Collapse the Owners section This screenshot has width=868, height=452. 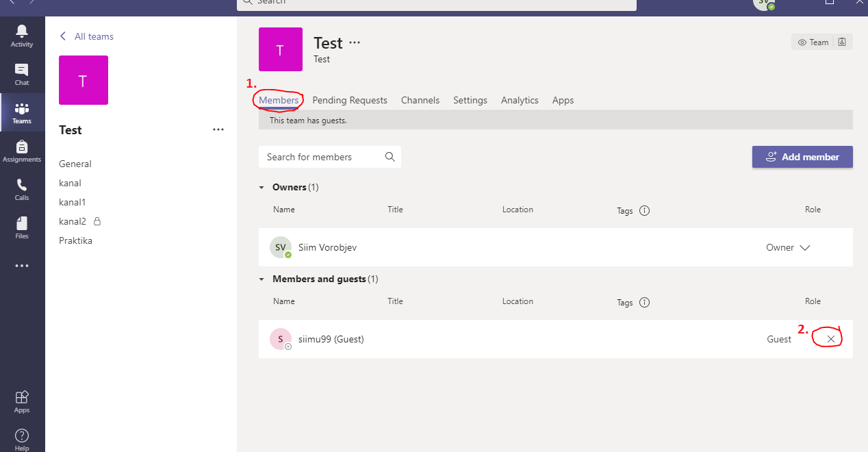pyautogui.click(x=261, y=187)
